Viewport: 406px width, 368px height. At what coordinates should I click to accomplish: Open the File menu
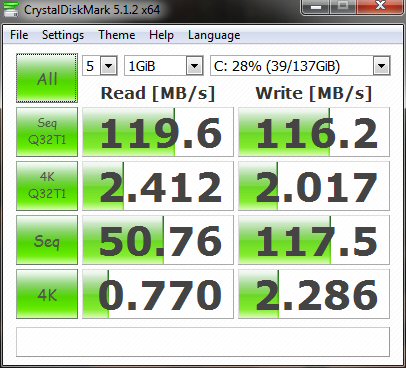tap(19, 35)
